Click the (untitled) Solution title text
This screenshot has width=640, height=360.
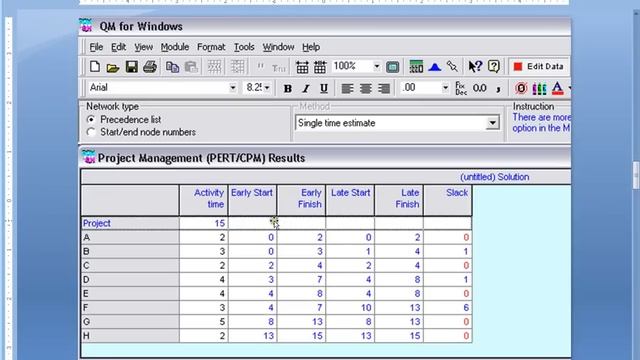[494, 177]
